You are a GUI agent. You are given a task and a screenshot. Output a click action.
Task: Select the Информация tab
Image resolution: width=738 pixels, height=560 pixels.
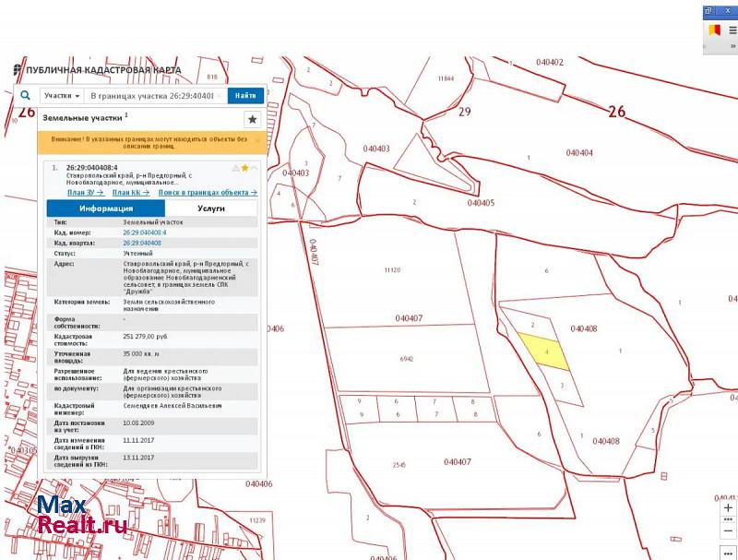tap(105, 209)
